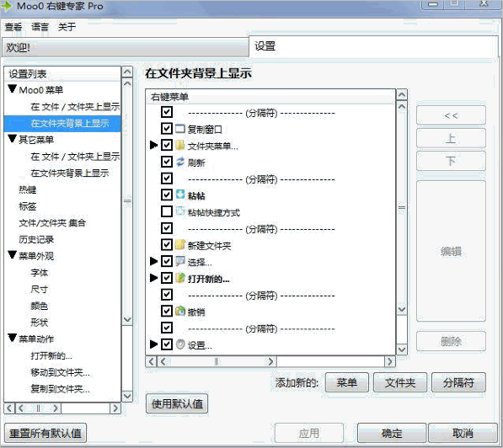503x448 pixels.
Task: Uncheck the 刷新 checkbox
Action: [x=167, y=162]
